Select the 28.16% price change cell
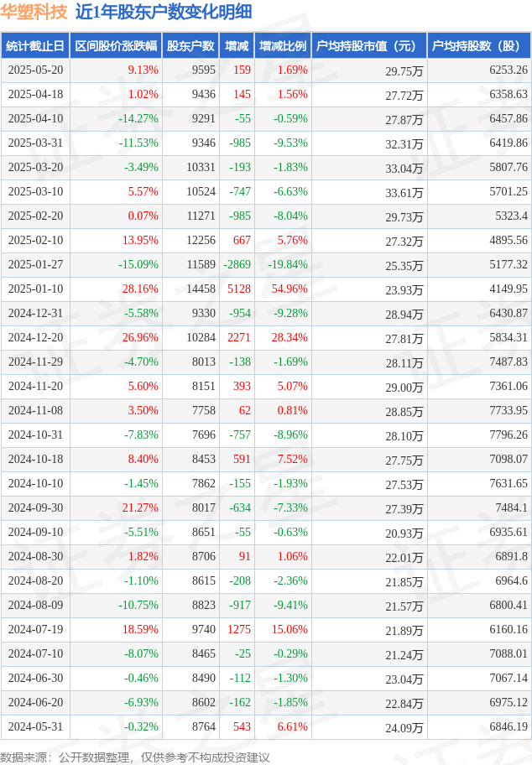This screenshot has height=765, width=532. click(x=140, y=289)
